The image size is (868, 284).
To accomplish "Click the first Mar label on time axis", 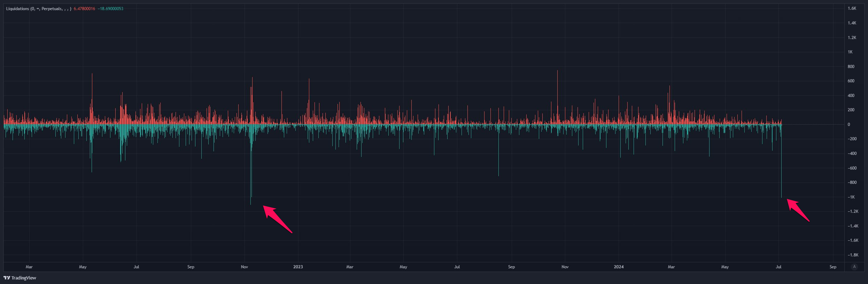I will point(29,267).
